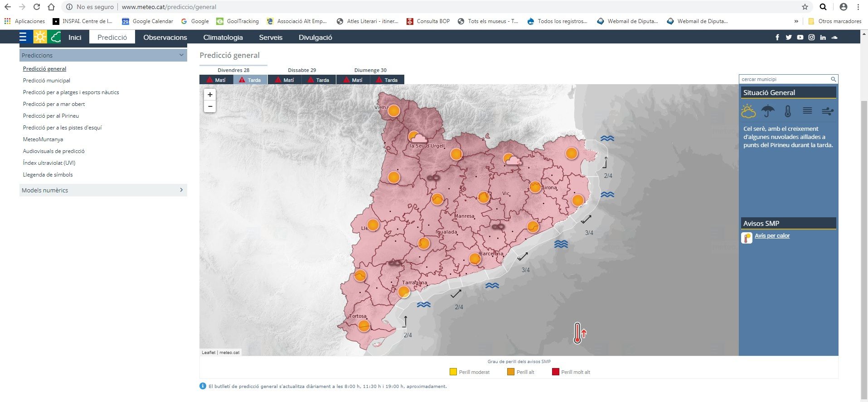Click the sun icon at Vielha
Image resolution: width=868 pixels, height=402 pixels.
[x=393, y=110]
